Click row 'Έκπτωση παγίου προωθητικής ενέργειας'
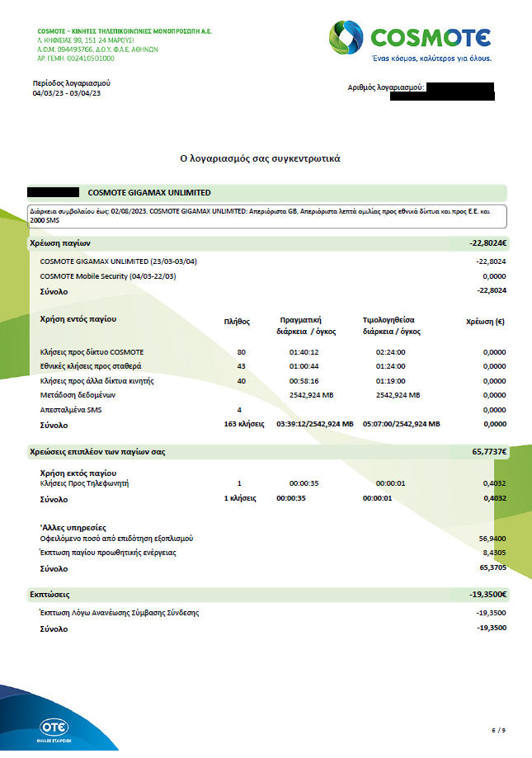This screenshot has width=532, height=758. coord(273,553)
